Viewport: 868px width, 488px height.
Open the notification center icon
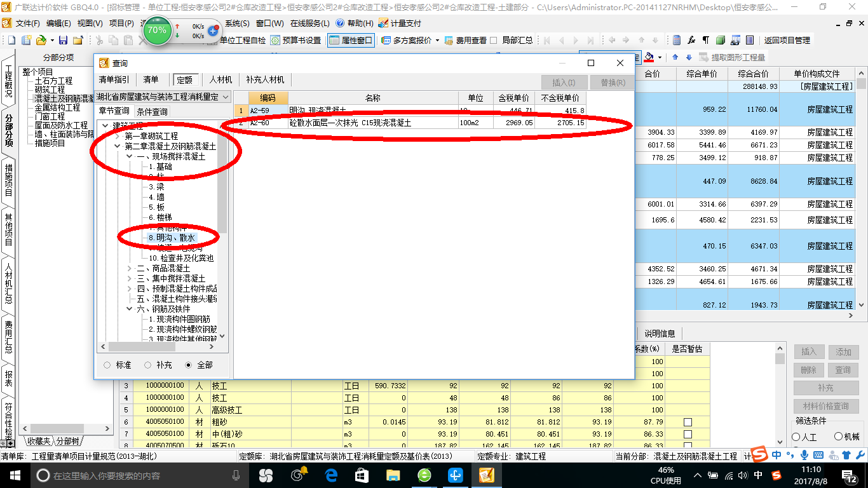(850, 475)
